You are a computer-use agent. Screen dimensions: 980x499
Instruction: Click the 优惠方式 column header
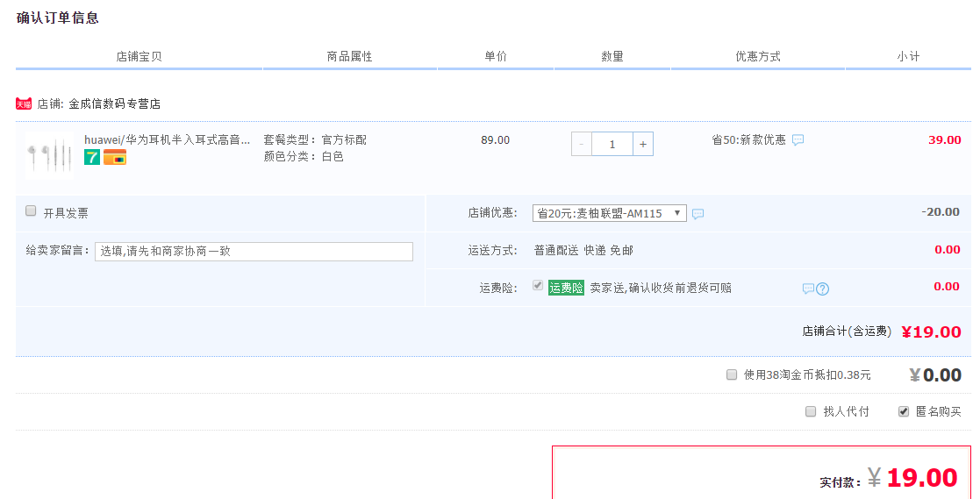(758, 56)
